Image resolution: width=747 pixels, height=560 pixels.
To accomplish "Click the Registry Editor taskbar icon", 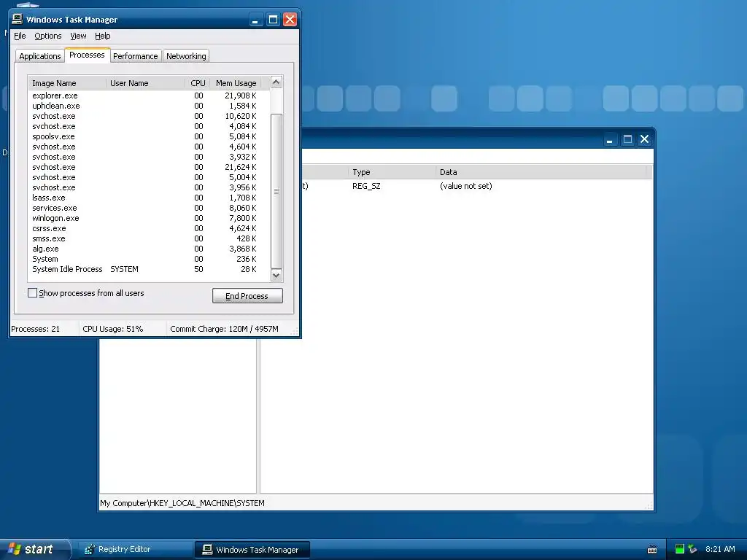I will point(90,550).
